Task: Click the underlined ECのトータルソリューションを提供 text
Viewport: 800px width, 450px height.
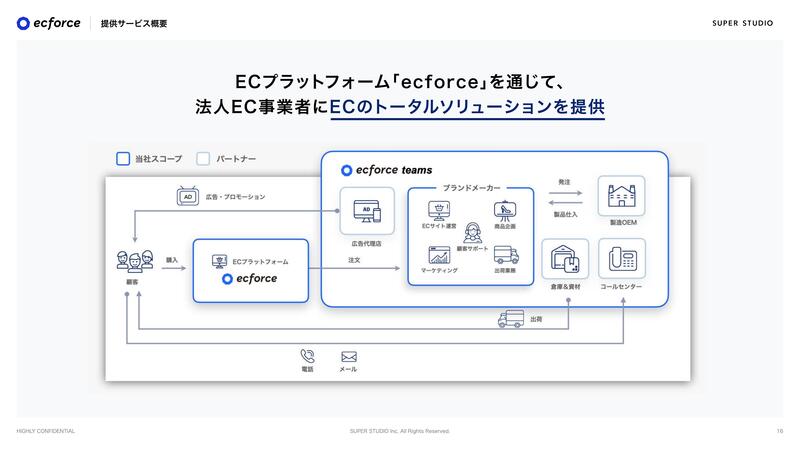Action: click(x=467, y=107)
